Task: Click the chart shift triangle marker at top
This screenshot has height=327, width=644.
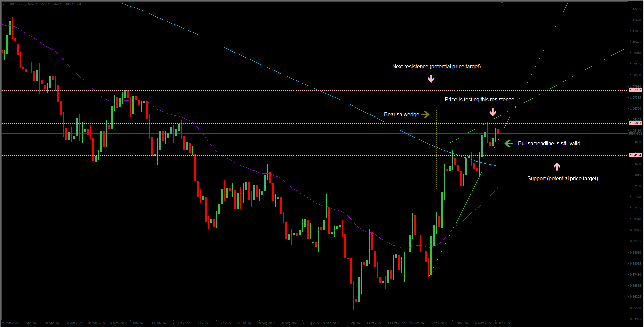Action: 502,2
